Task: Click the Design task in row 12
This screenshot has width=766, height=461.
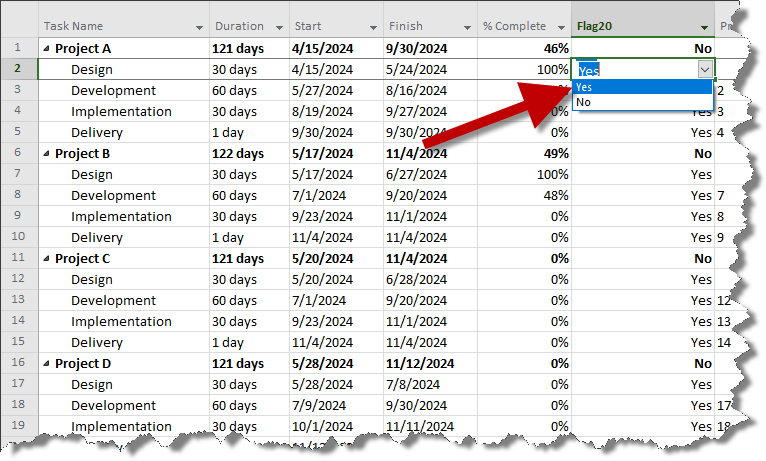Action: (92, 280)
